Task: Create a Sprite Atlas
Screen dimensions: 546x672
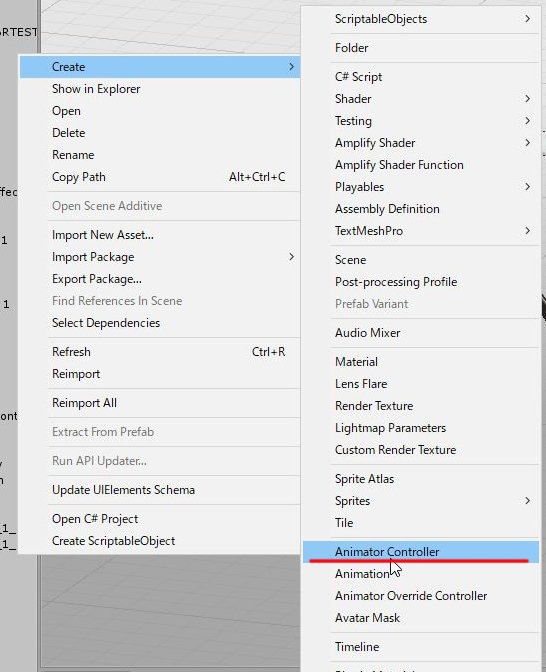Action: pyautogui.click(x=421, y=479)
